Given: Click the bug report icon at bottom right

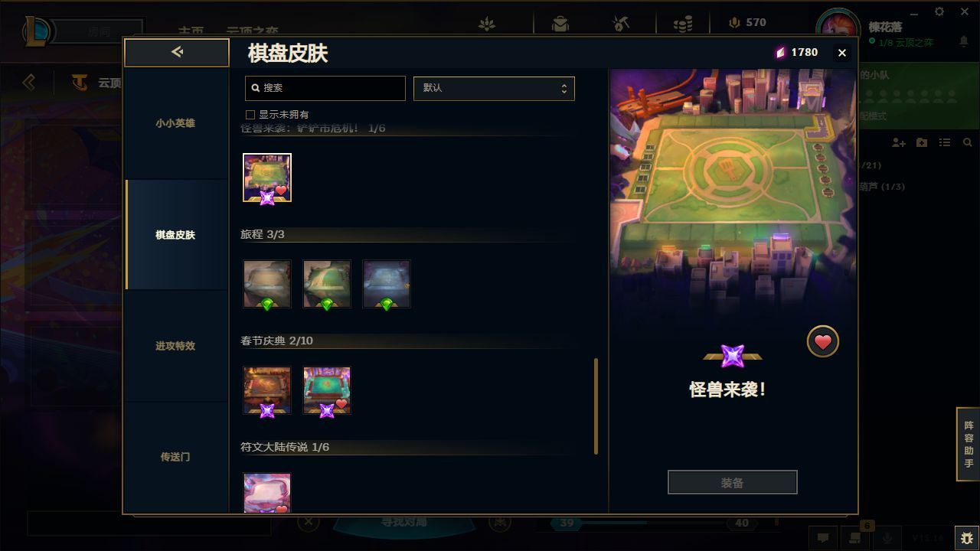Looking at the screenshot, I should [966, 538].
